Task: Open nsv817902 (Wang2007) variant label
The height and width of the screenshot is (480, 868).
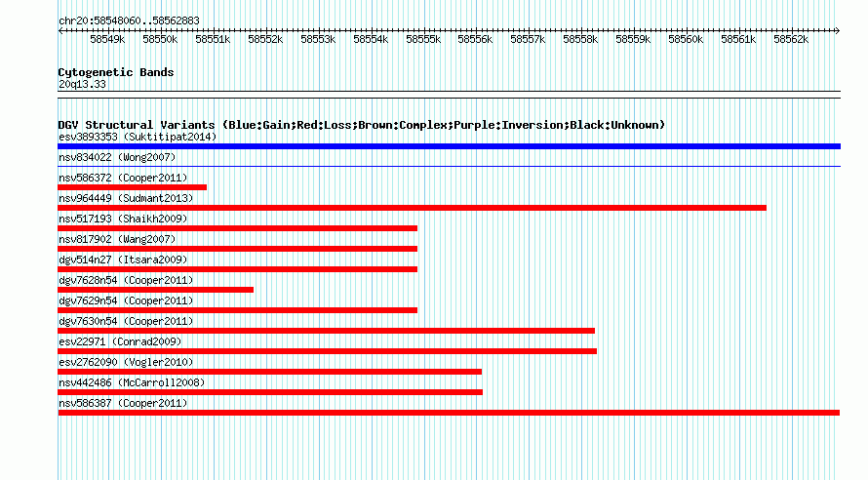Action: [x=117, y=239]
